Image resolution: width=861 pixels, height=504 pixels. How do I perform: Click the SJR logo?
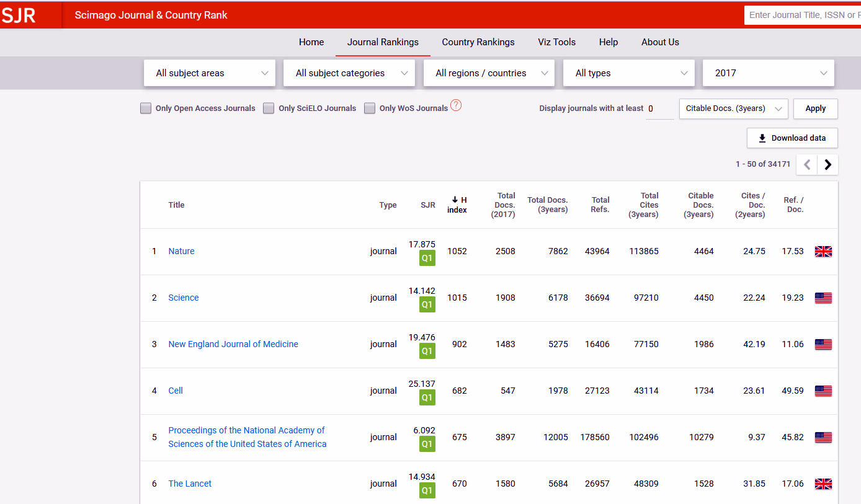[19, 15]
